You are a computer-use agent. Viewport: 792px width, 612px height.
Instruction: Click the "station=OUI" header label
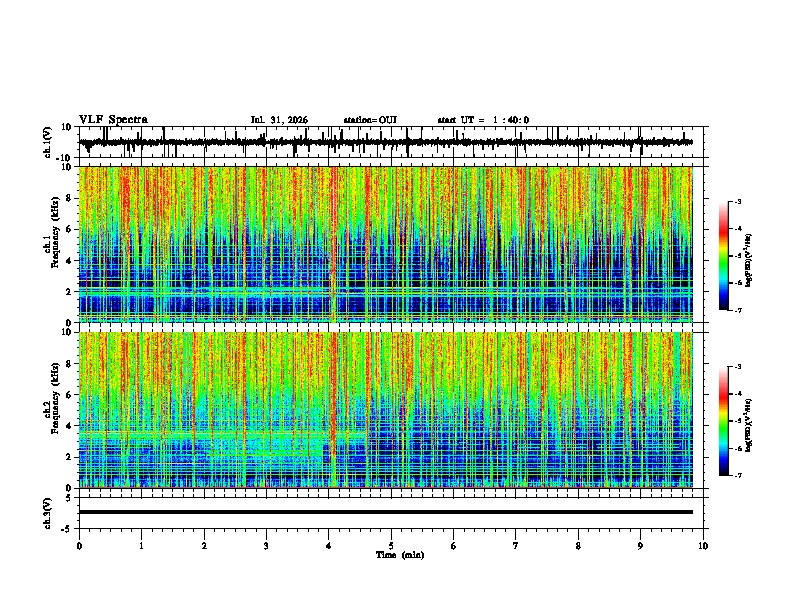click(x=370, y=120)
